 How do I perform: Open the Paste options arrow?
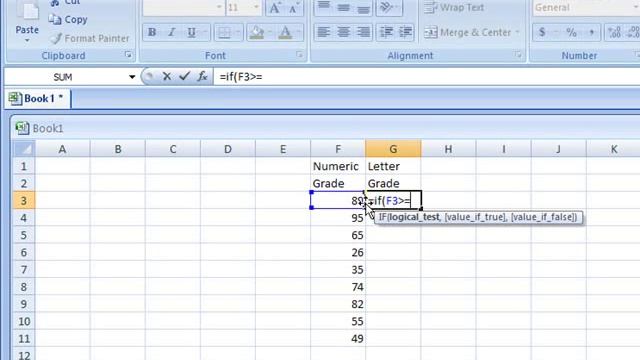click(x=27, y=40)
